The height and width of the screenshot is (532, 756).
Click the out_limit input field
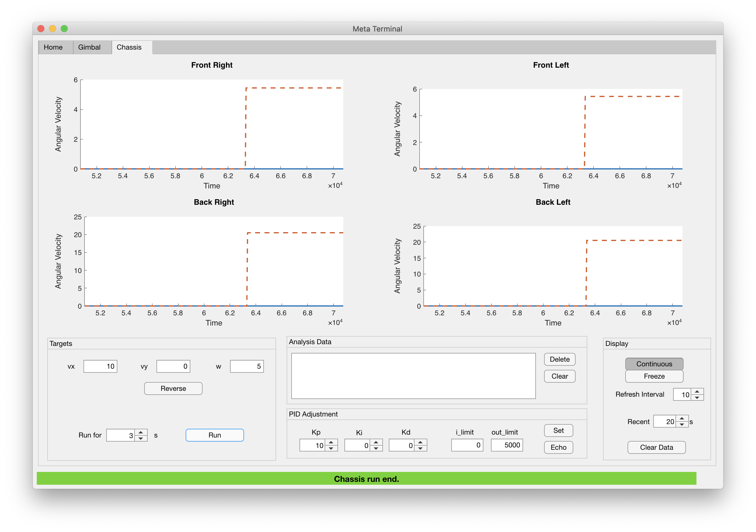[507, 445]
